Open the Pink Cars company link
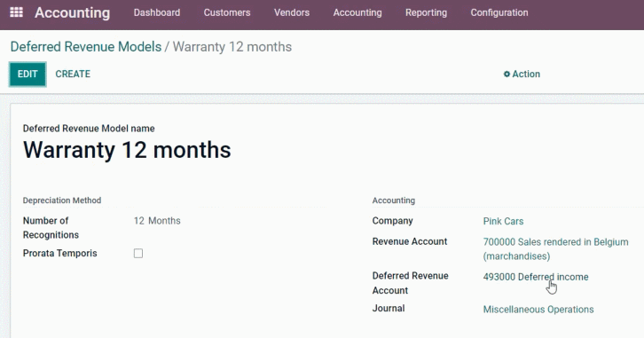The image size is (644, 338). click(x=503, y=221)
